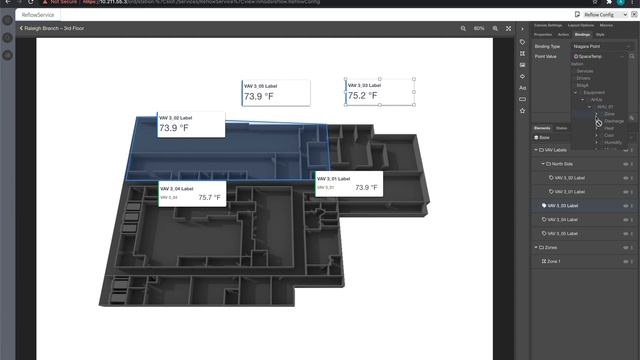Collapse the Equipment tree node

click(576, 93)
